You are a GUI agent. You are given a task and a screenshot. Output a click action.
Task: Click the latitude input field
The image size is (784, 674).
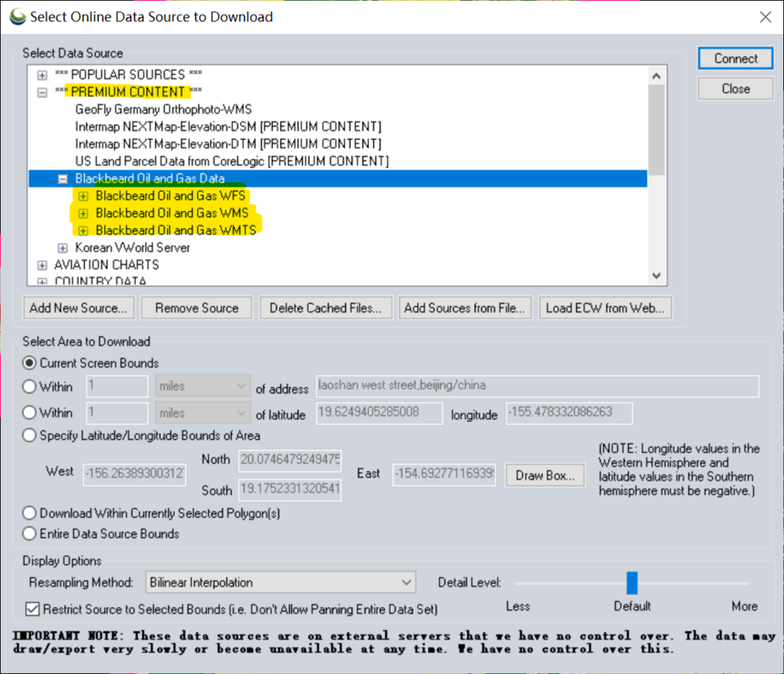(x=379, y=413)
